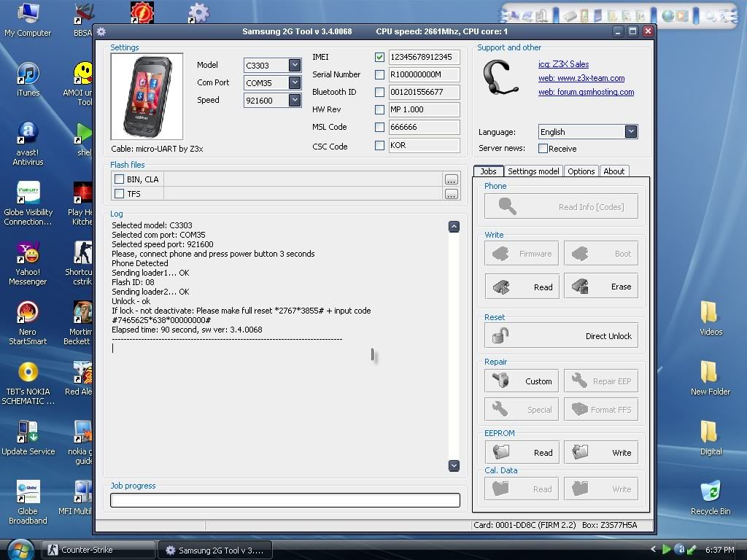Expand the Language dropdown set to English
Viewport: 747px width, 560px height.
tap(631, 132)
